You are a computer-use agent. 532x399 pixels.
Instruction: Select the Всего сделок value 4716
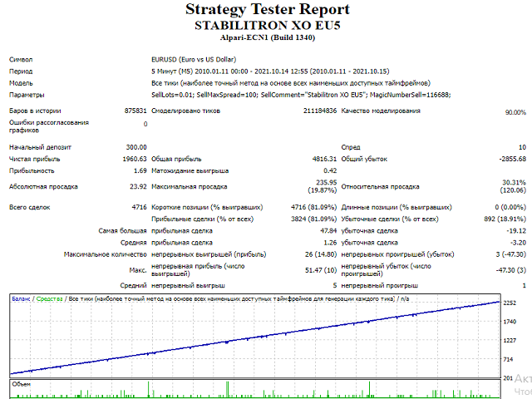coord(139,206)
